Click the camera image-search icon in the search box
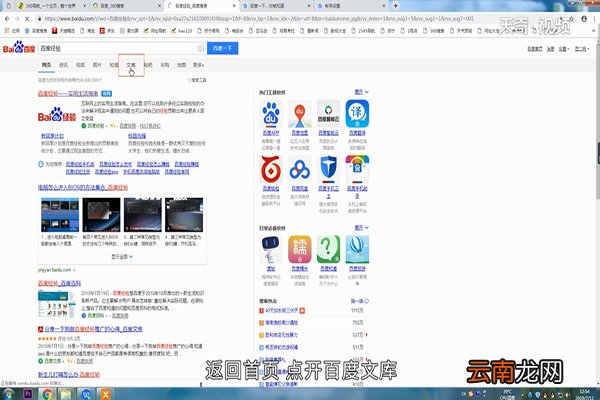The width and height of the screenshot is (600, 400). pos(200,48)
